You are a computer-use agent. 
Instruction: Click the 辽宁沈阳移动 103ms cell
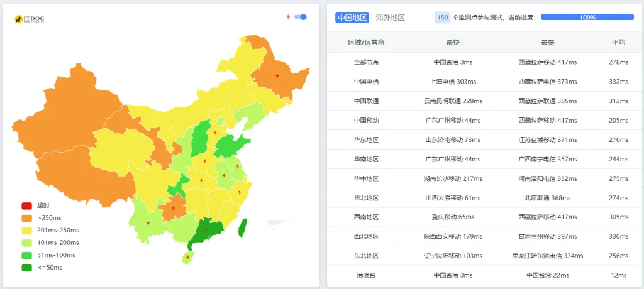(453, 256)
